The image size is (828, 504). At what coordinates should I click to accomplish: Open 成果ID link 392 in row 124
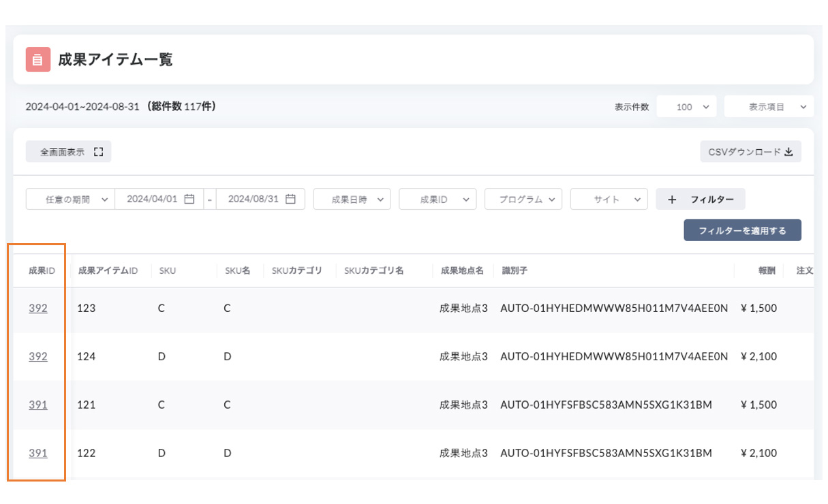[38, 356]
